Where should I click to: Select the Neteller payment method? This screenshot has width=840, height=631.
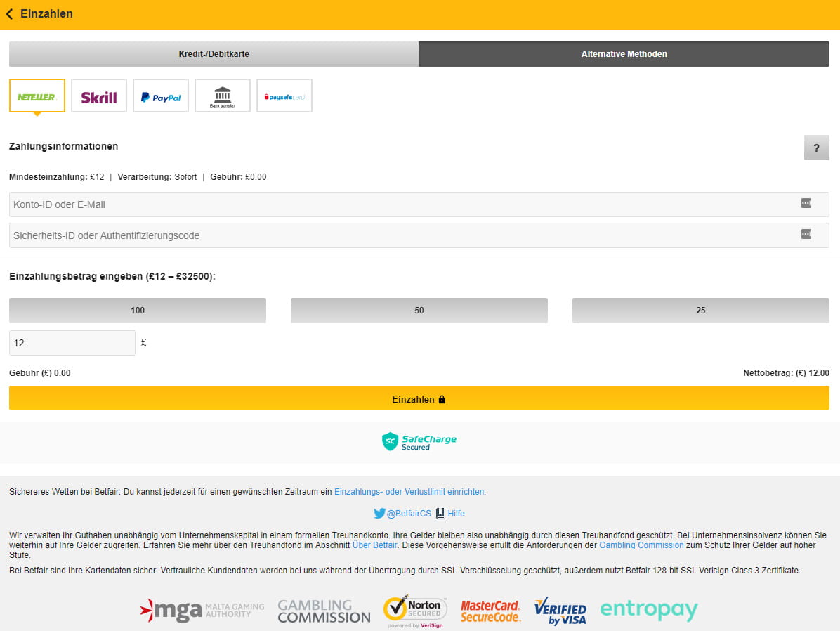click(37, 96)
